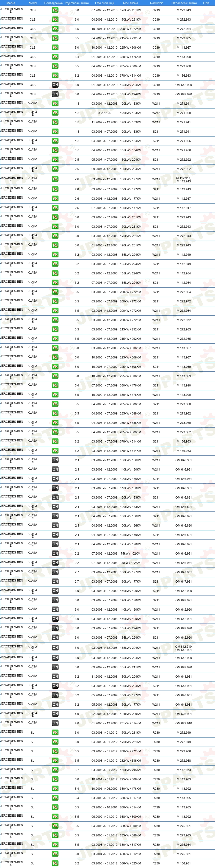This screenshot has height=868, width=215.
Task: Click the 450kW / 612KM power cell
Action: tap(131, 854)
